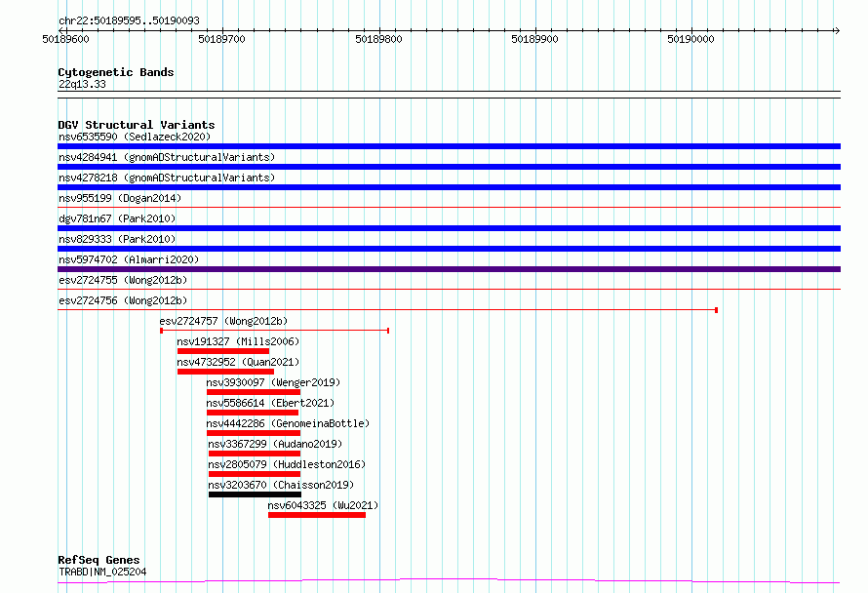Select the blue bar under nsv6535590
The width and height of the screenshot is (868, 593).
(x=449, y=146)
